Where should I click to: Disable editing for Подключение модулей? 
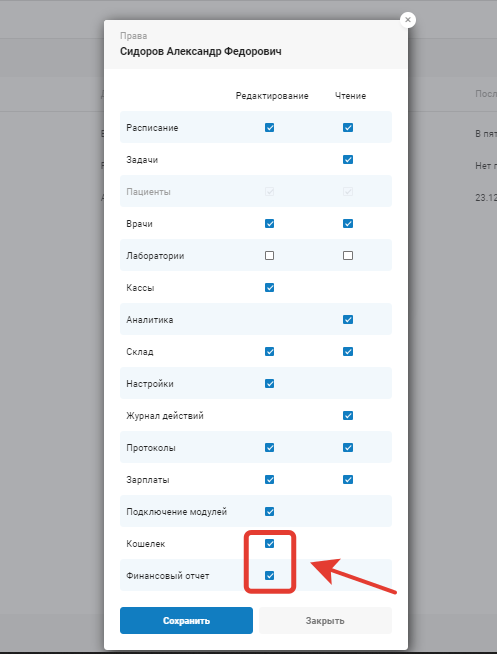coord(269,512)
